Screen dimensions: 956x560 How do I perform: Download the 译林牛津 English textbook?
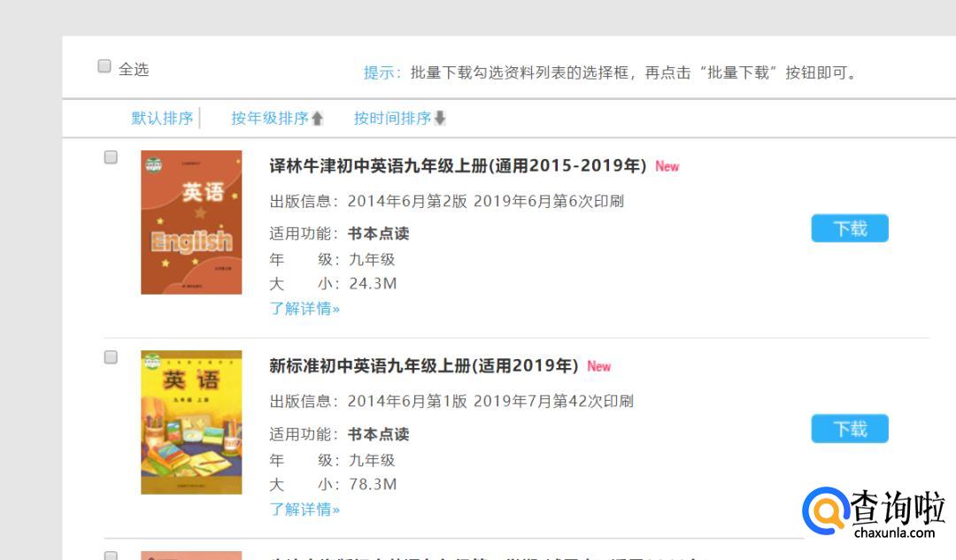point(849,228)
